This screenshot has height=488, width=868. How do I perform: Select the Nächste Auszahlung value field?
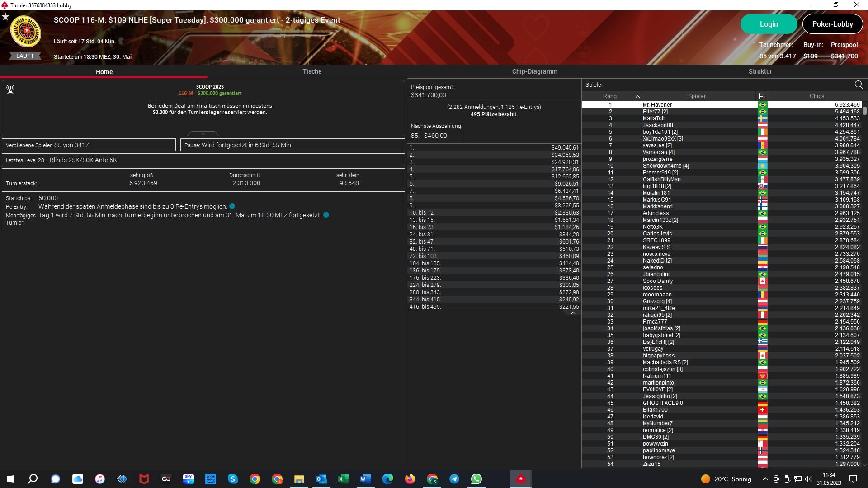click(437, 136)
